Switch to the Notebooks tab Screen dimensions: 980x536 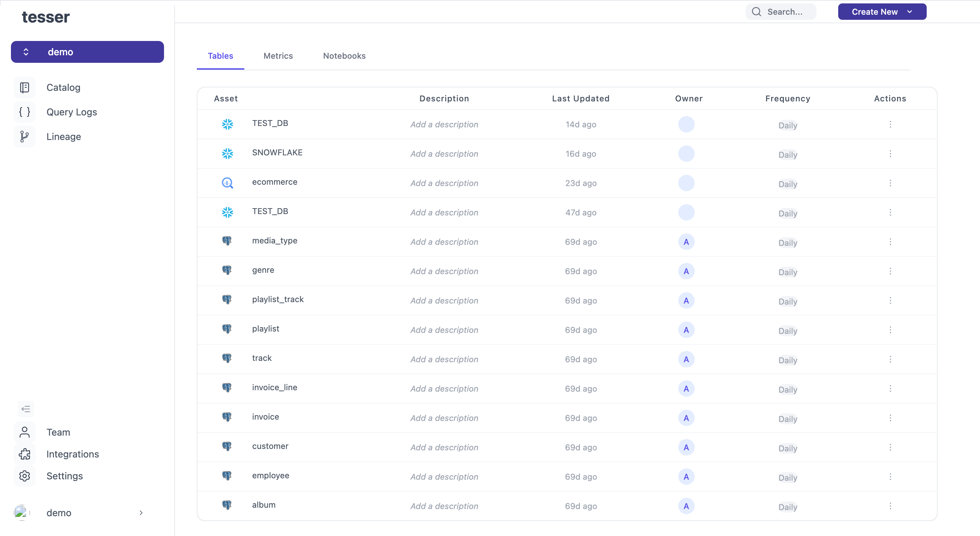[344, 56]
